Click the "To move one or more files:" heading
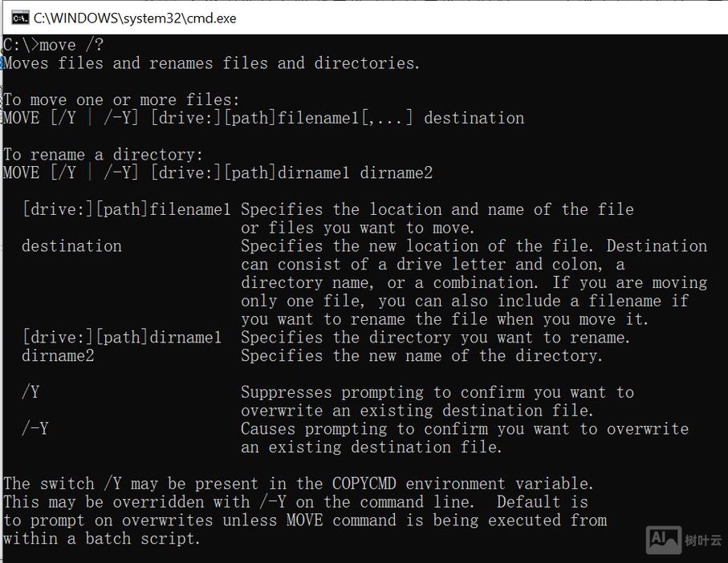The height and width of the screenshot is (563, 728). point(122,100)
